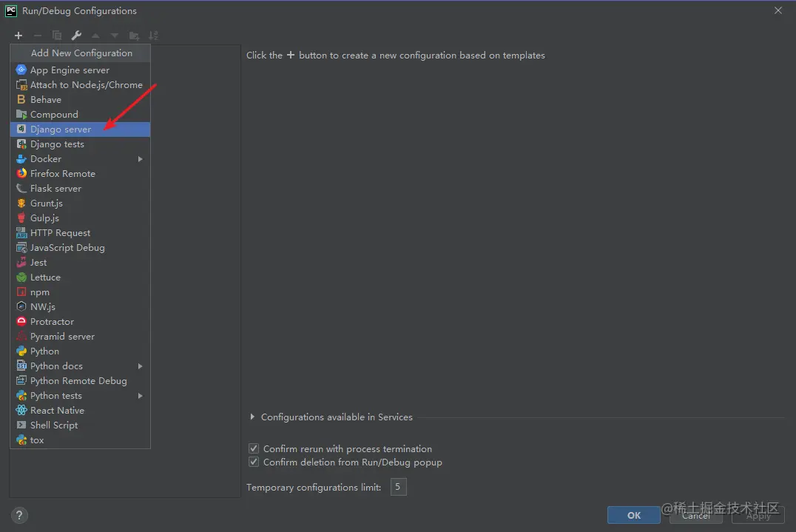Click the Attach to Node.js/Chrome icon

21,85
